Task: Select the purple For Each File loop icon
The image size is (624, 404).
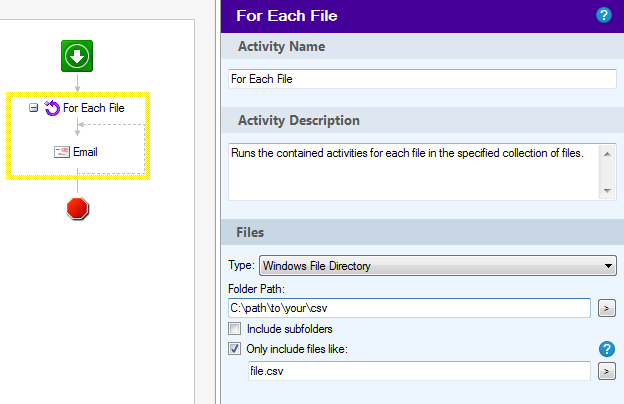Action: coord(52,108)
